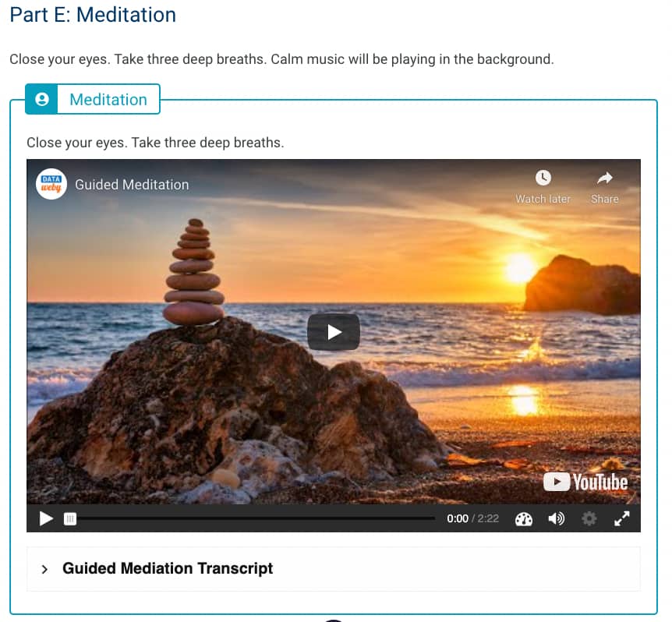
Task: Mute audio with the speaker icon
Action: [557, 519]
